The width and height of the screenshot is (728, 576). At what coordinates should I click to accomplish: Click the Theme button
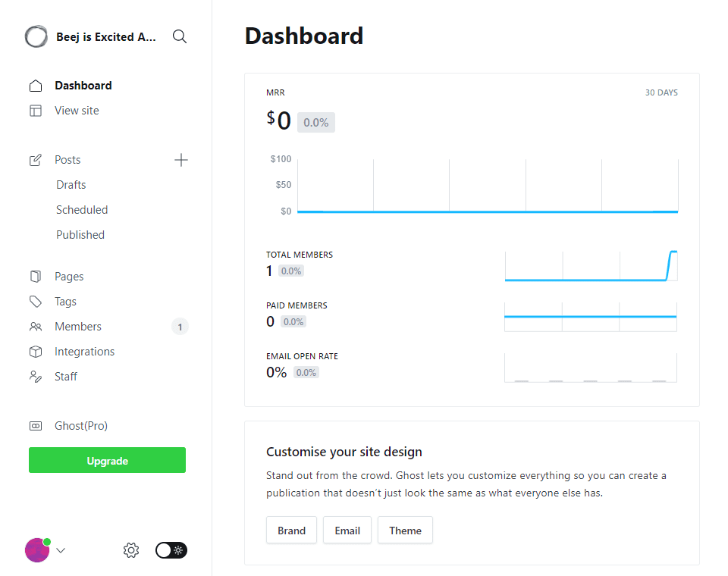click(x=405, y=530)
